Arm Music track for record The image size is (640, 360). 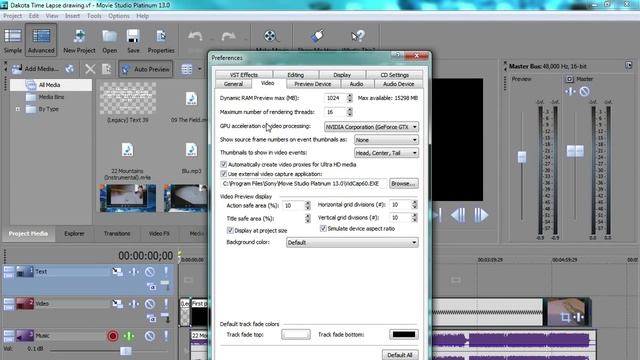point(113,336)
